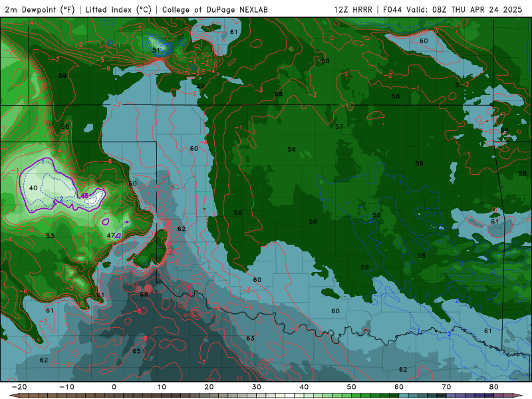Click the "12Z HRRR" model run label
The width and height of the screenshot is (532, 399).
pos(353,9)
